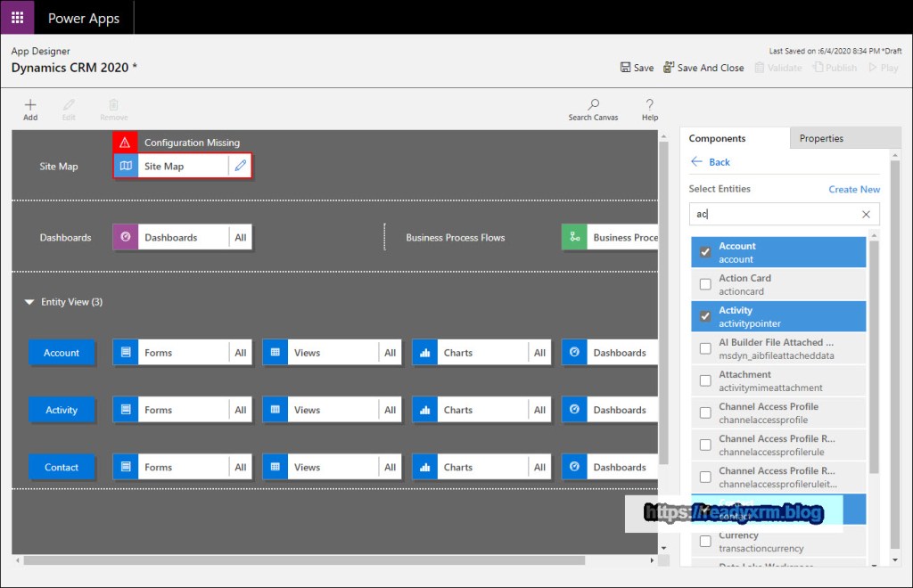
Task: Collapse the Entity View section
Action: click(29, 302)
